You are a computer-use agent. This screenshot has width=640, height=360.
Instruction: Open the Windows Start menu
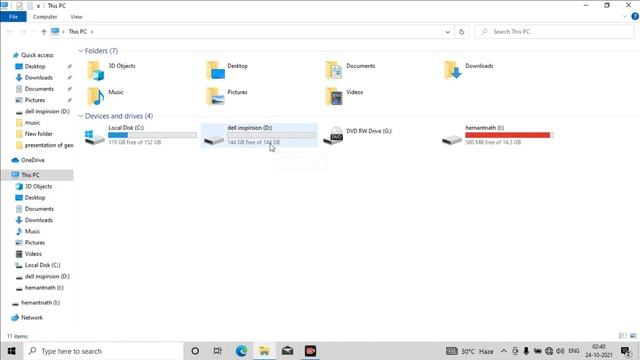pos(11,351)
